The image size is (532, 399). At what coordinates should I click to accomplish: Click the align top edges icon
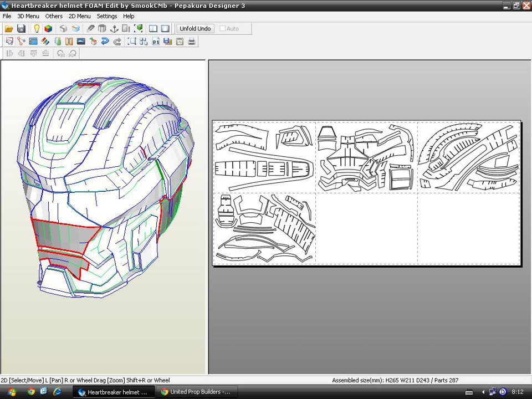pos(33,54)
